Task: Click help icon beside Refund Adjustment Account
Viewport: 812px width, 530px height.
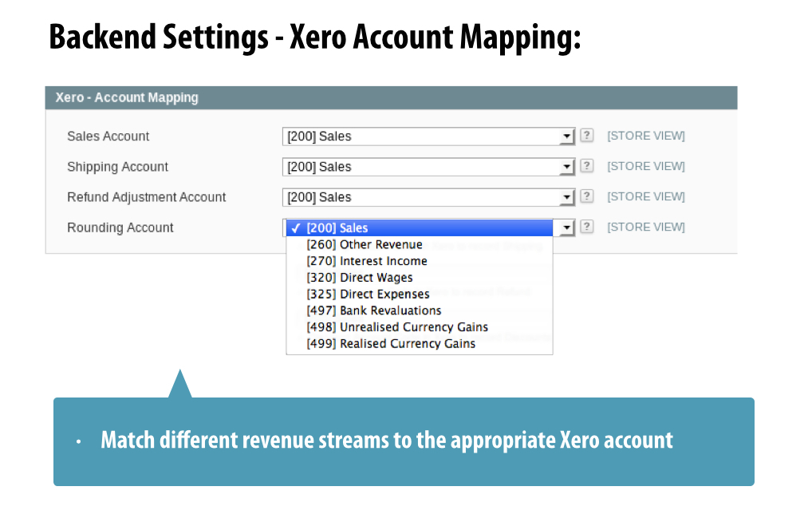Action: [587, 196]
